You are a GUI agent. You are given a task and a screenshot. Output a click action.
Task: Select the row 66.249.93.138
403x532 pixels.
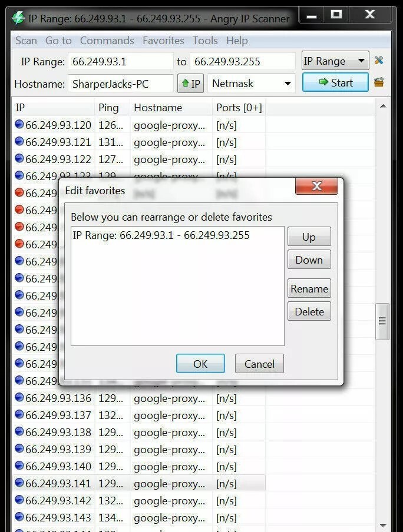pos(139,432)
